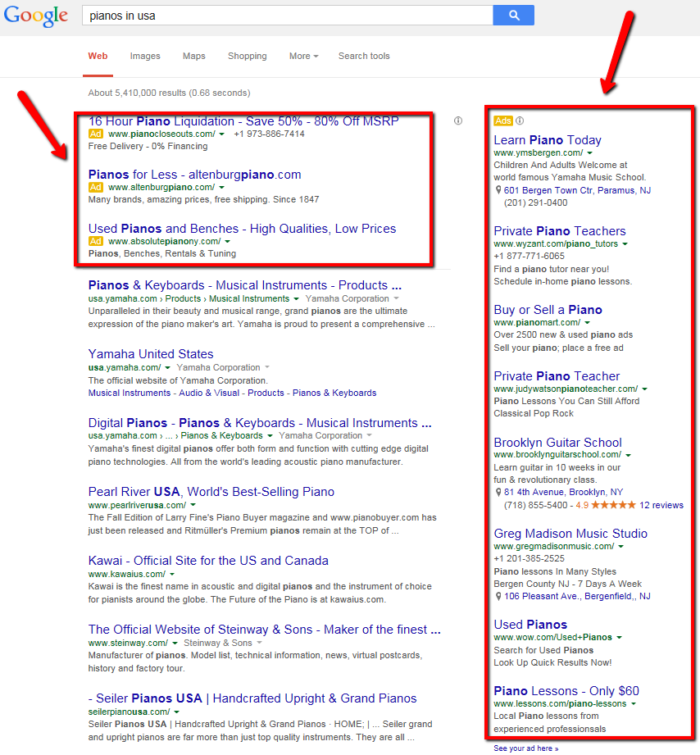Open '16 Hour Piano Liquidation' ad link
This screenshot has width=700, height=755.
point(243,121)
